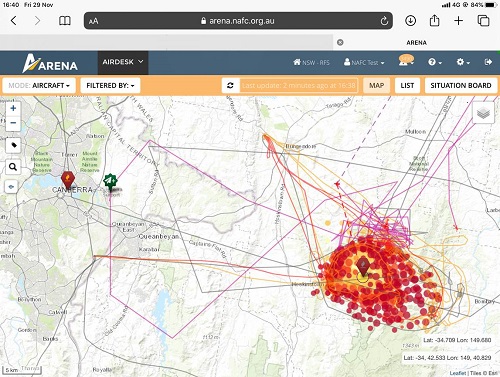Tap the arena.nafc.org.au address bar
500x377 pixels.
click(x=238, y=21)
